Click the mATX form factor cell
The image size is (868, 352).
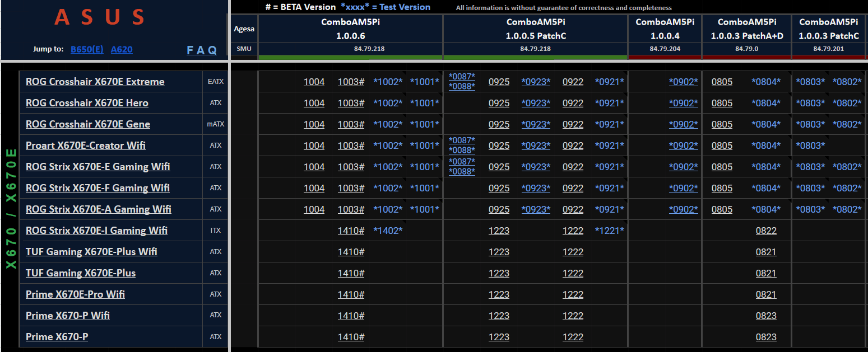216,124
